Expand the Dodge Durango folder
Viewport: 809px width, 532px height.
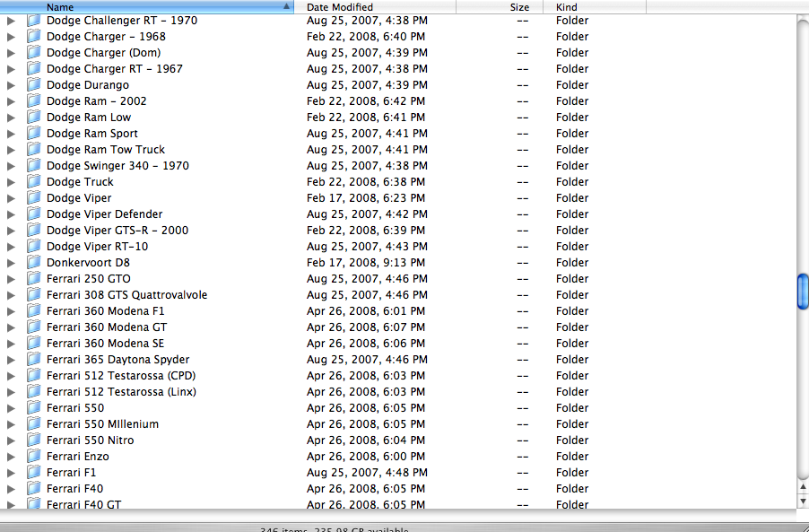click(x=11, y=85)
